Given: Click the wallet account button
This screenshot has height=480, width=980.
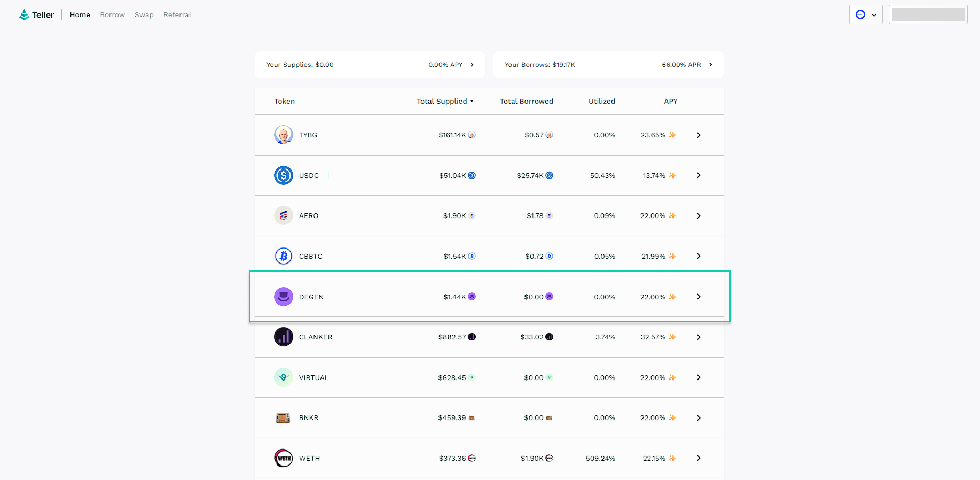Looking at the screenshot, I should click(928, 15).
